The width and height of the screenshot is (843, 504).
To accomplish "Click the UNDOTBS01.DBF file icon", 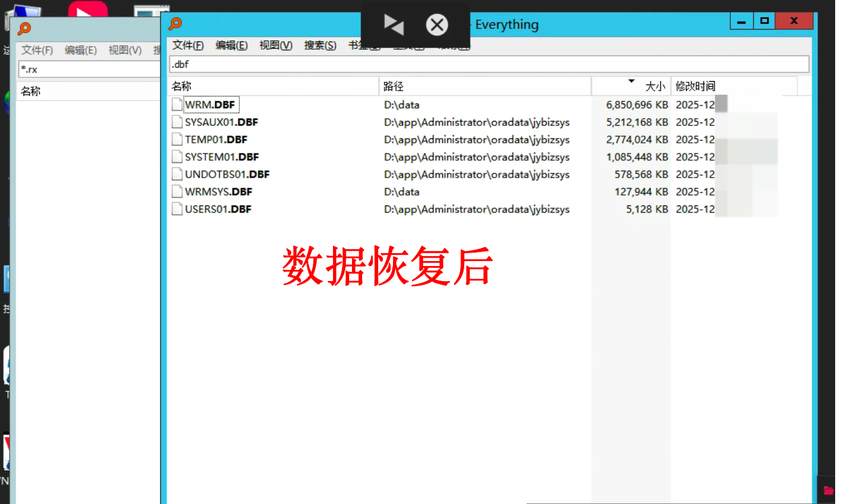I will (177, 174).
